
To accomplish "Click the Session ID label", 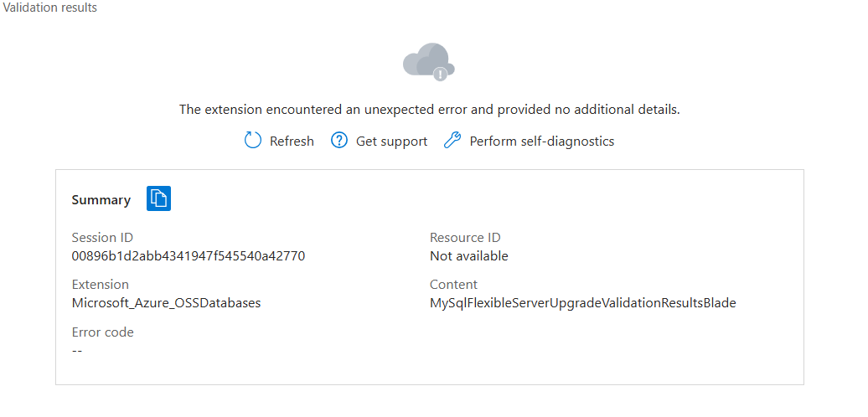I will (102, 238).
